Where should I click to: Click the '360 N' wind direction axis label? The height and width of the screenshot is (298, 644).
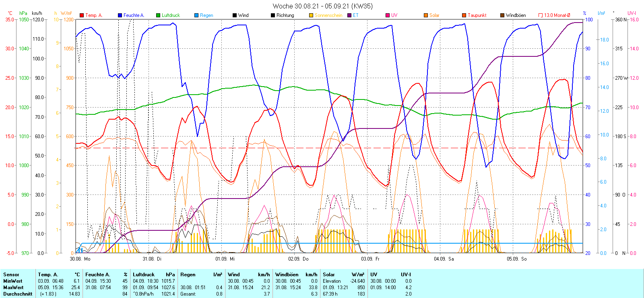621,19
